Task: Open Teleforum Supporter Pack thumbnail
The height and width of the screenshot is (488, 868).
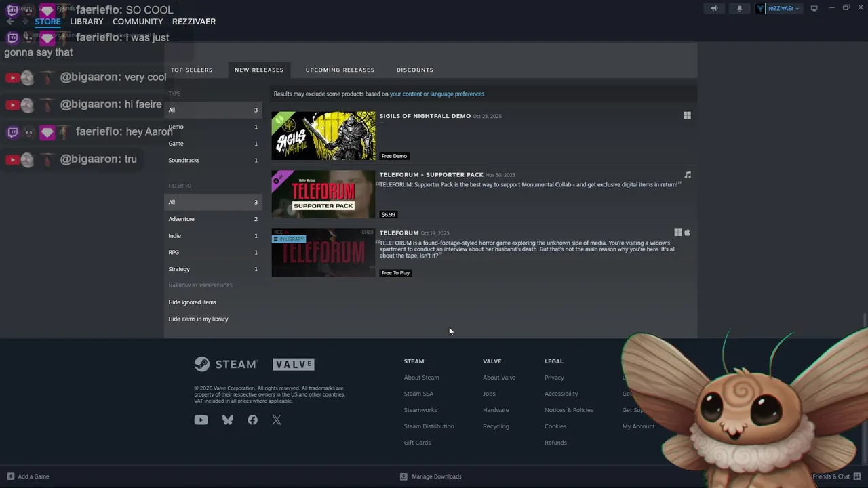Action: pyautogui.click(x=323, y=194)
